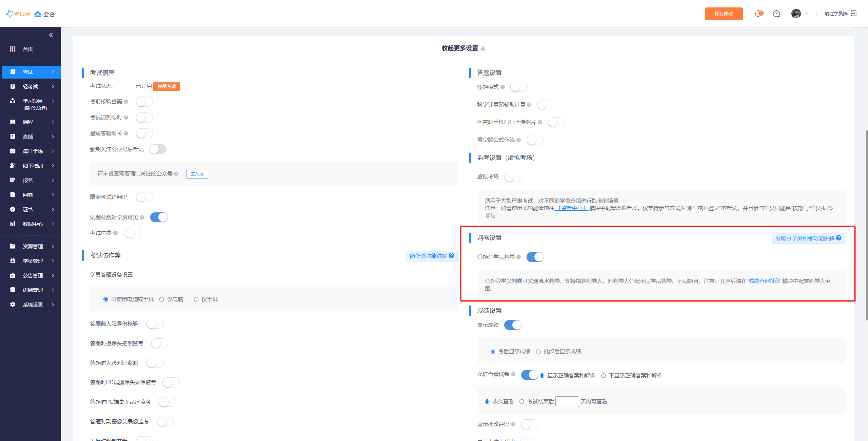The width and height of the screenshot is (868, 441).
Task: Click the exit icon next to 前往学员端
Action: pyautogui.click(x=854, y=14)
